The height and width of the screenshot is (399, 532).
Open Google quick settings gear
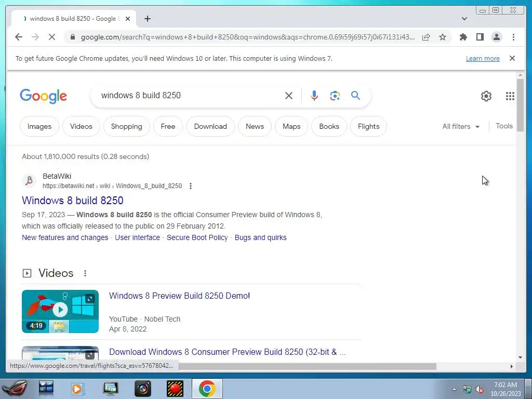[486, 96]
